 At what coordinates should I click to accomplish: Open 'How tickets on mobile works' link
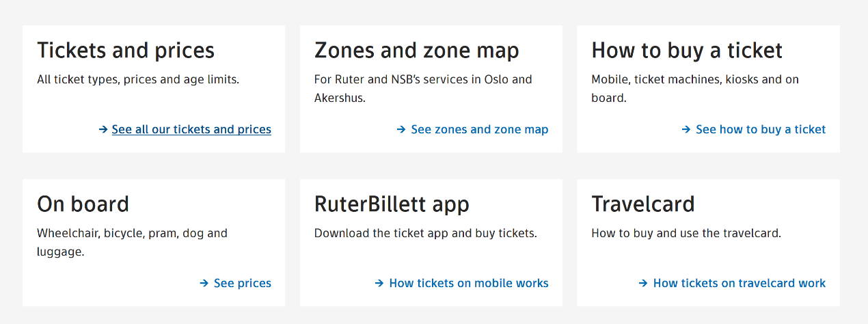point(469,283)
